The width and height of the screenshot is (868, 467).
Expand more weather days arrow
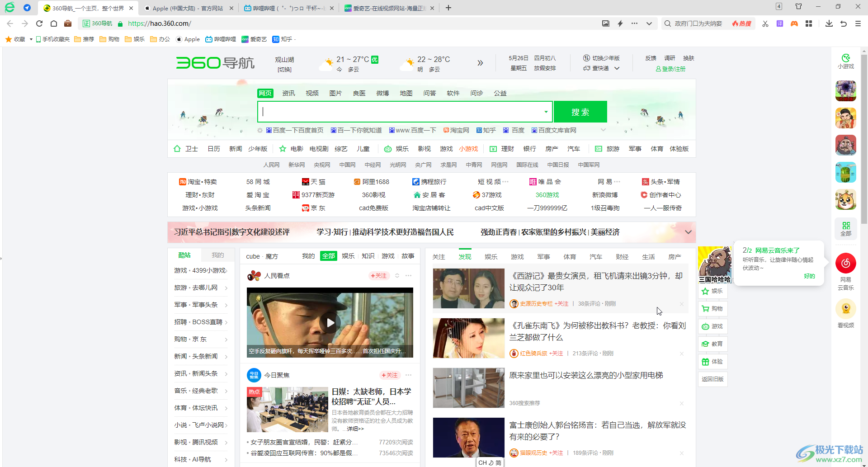point(480,63)
